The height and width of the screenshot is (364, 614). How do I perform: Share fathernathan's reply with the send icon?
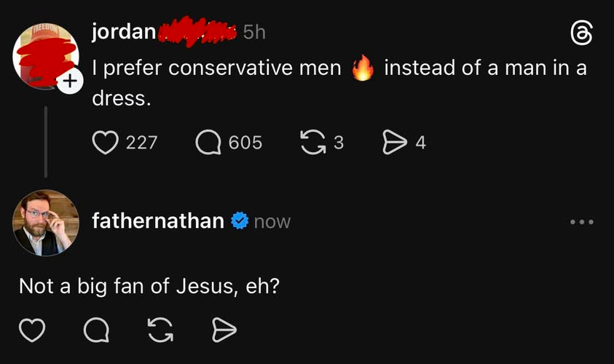click(x=223, y=331)
